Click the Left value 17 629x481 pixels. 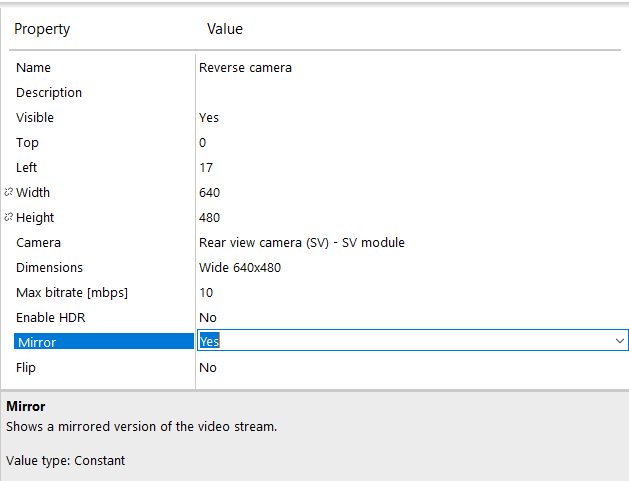[206, 167]
